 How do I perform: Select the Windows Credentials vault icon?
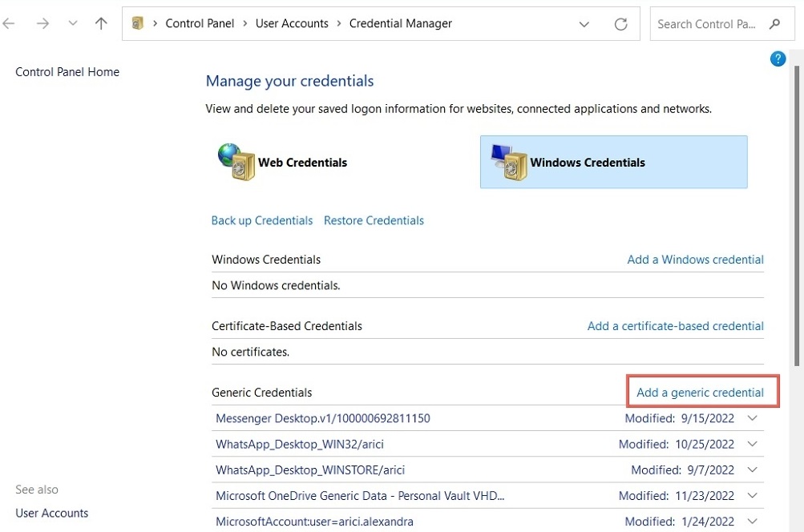tap(507, 161)
